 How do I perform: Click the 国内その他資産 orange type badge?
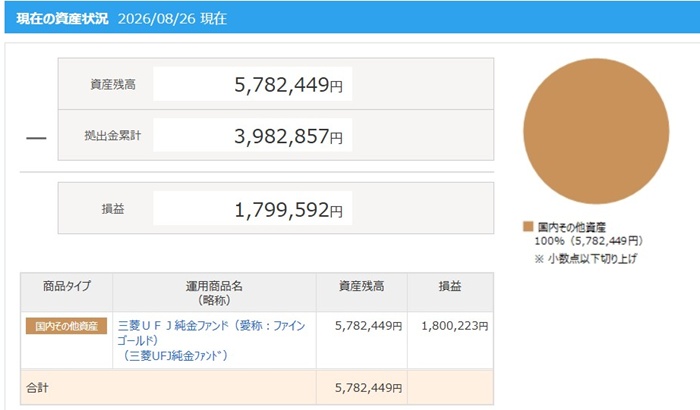click(x=66, y=326)
